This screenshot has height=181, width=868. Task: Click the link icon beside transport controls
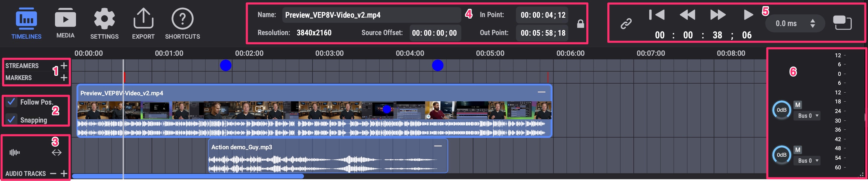(626, 24)
